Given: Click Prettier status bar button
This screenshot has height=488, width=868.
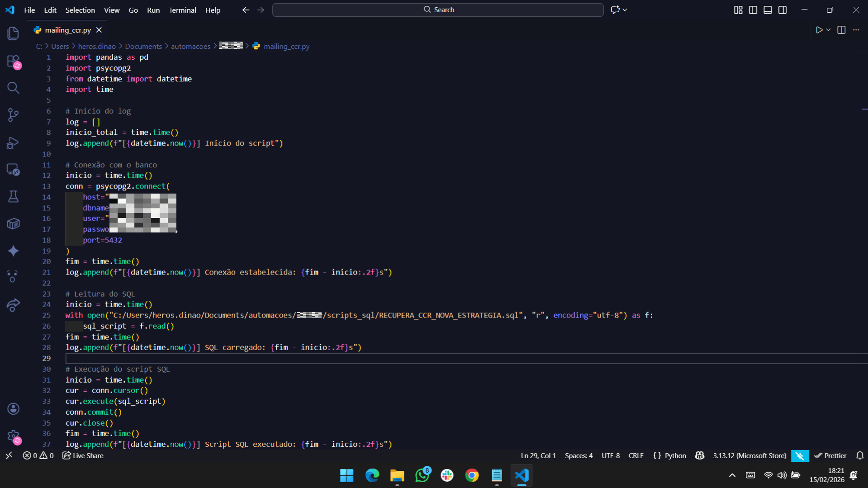Looking at the screenshot, I should coord(830,456).
